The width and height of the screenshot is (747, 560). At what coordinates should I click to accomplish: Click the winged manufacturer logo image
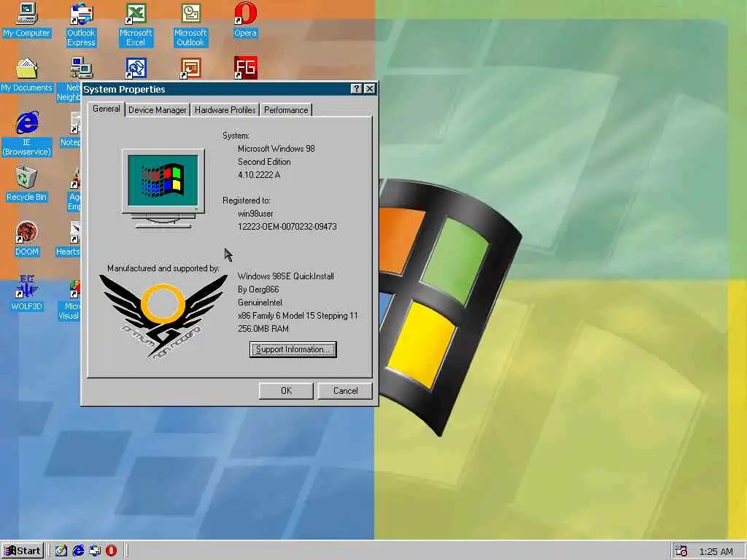click(x=163, y=316)
